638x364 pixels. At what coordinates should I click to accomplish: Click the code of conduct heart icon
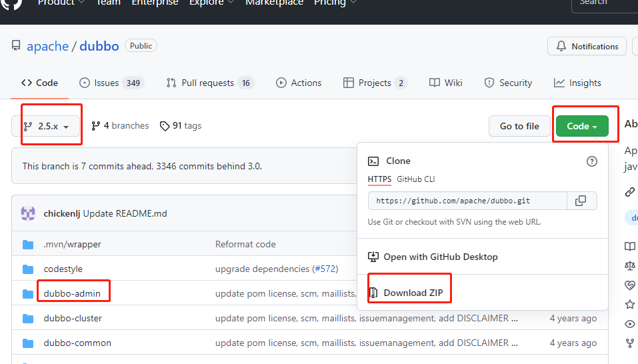tap(630, 285)
